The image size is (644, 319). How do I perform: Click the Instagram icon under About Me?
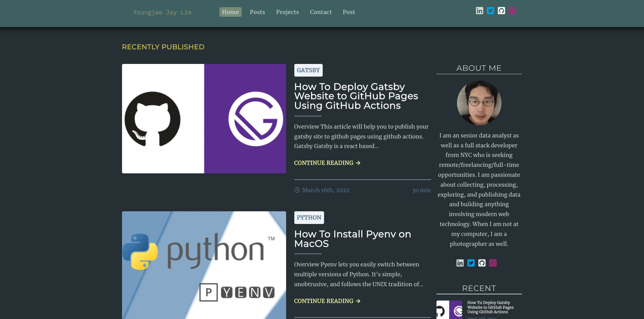493,263
